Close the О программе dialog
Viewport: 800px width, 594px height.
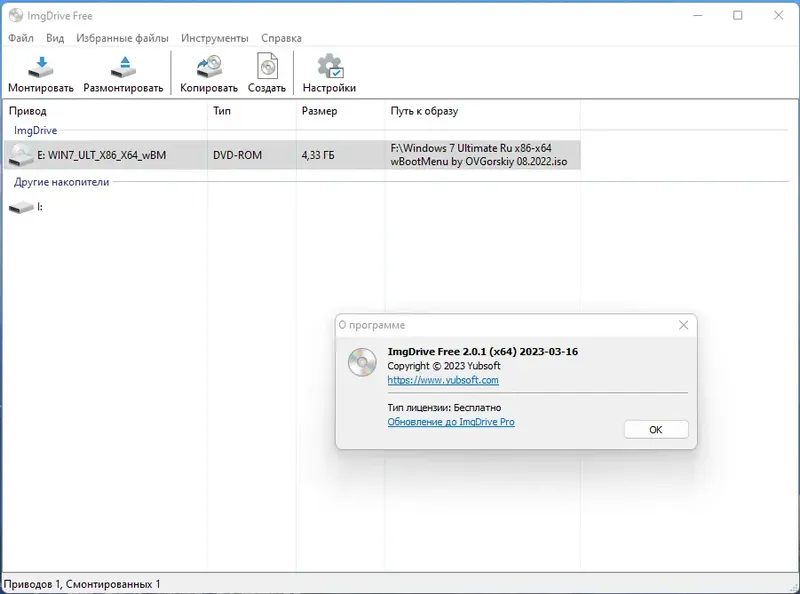(x=684, y=325)
